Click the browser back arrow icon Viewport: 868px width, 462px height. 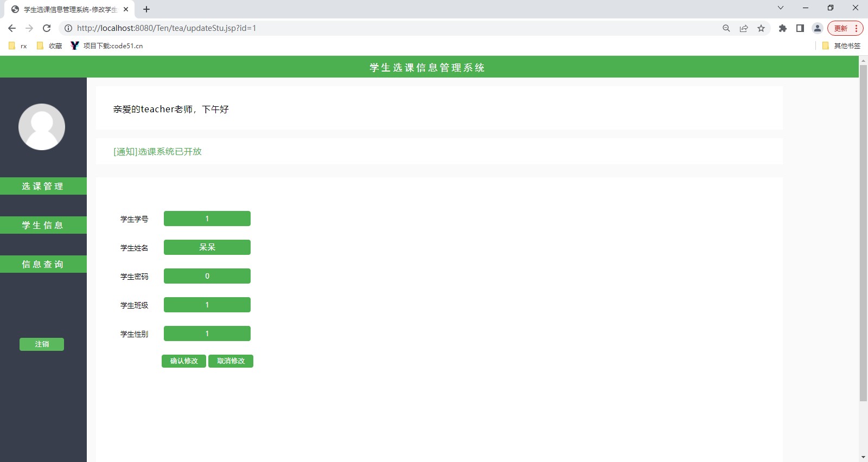[x=12, y=28]
